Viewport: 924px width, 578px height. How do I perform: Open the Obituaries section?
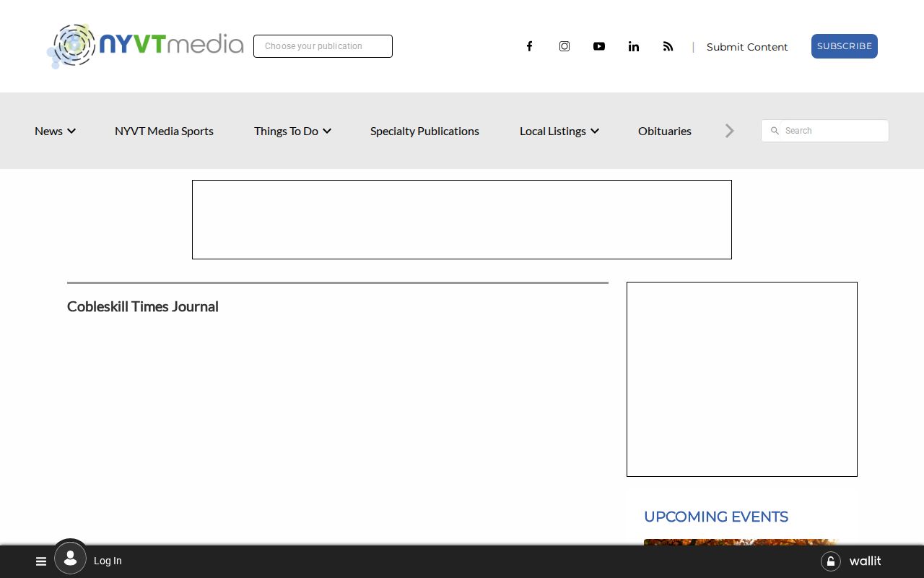[665, 131]
